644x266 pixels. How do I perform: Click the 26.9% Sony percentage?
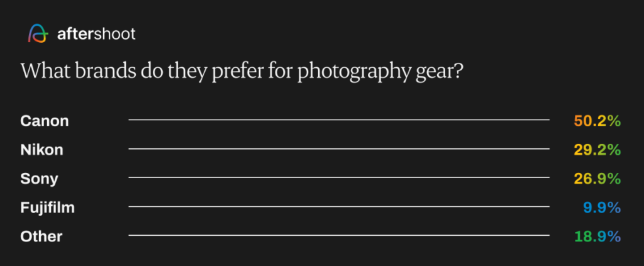(x=597, y=179)
